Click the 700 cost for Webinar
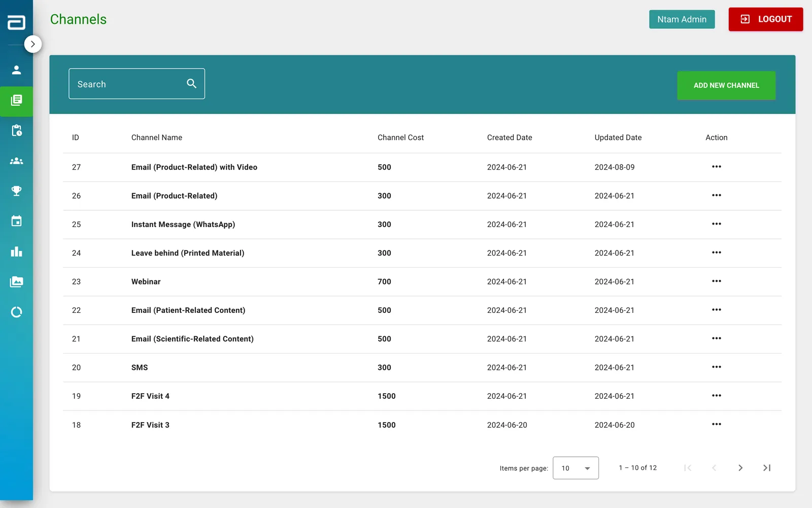Image resolution: width=812 pixels, height=508 pixels. (x=384, y=281)
